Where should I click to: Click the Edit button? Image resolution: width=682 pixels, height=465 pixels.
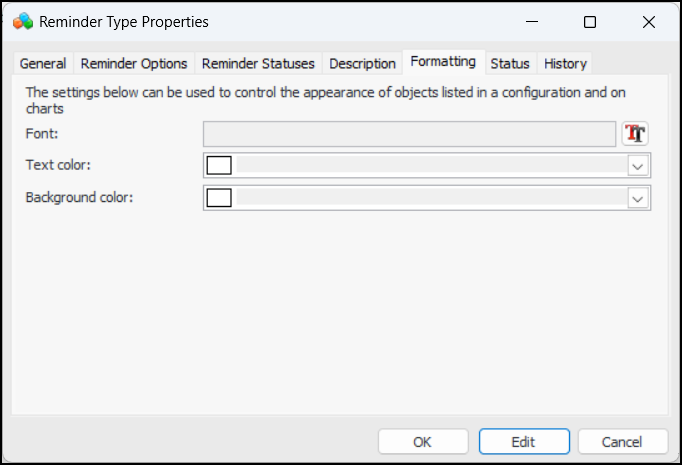pos(524,441)
